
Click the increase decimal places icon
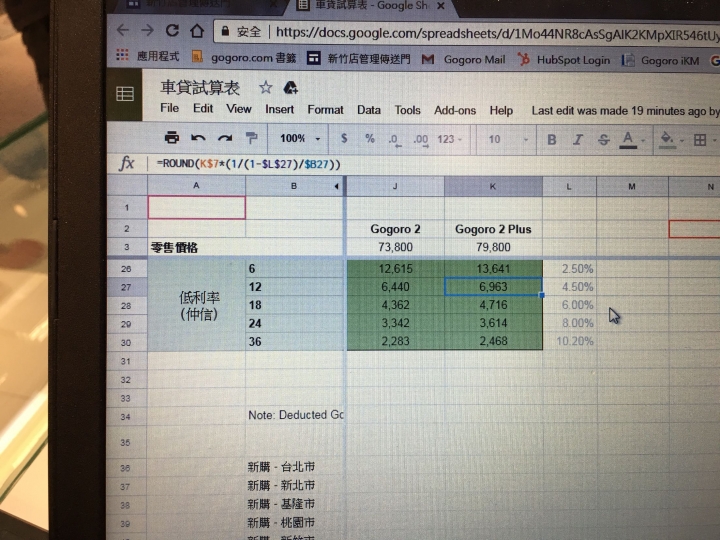pyautogui.click(x=421, y=140)
